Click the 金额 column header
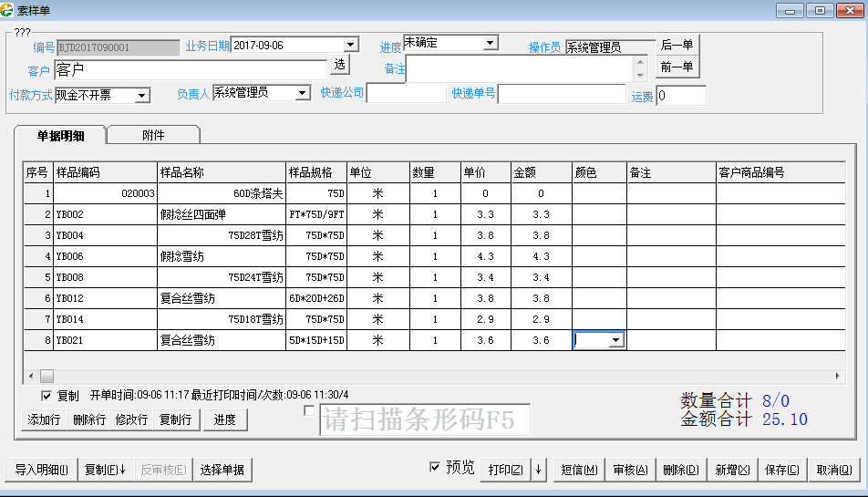 click(x=542, y=172)
